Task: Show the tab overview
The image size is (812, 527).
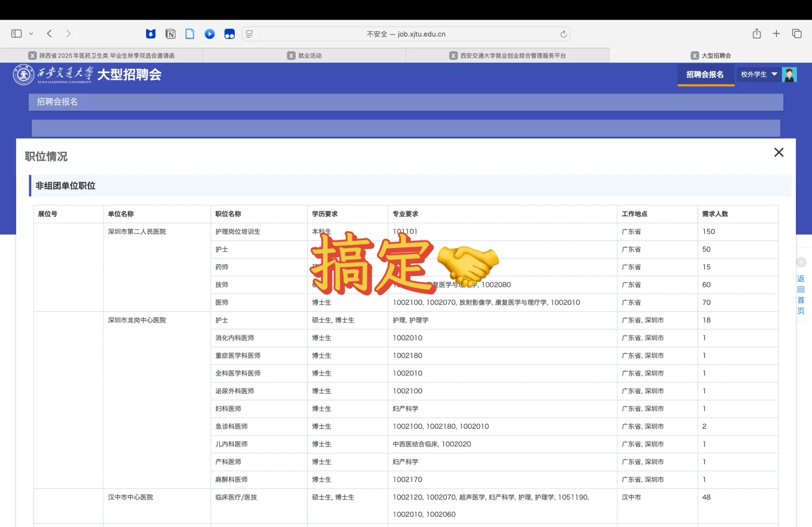Action: 797,33
